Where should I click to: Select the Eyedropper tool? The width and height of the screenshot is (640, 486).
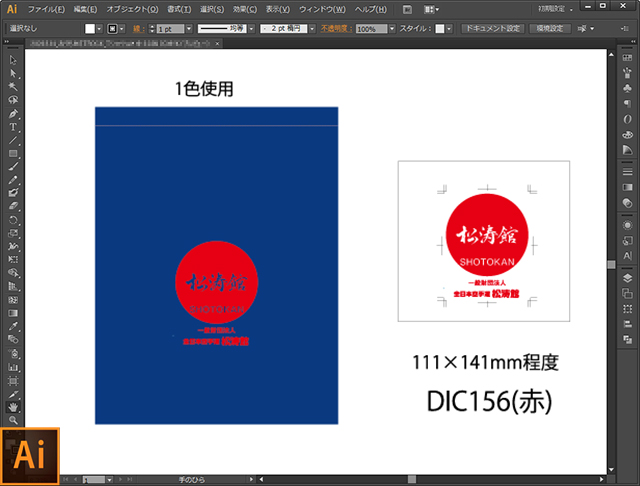point(13,326)
